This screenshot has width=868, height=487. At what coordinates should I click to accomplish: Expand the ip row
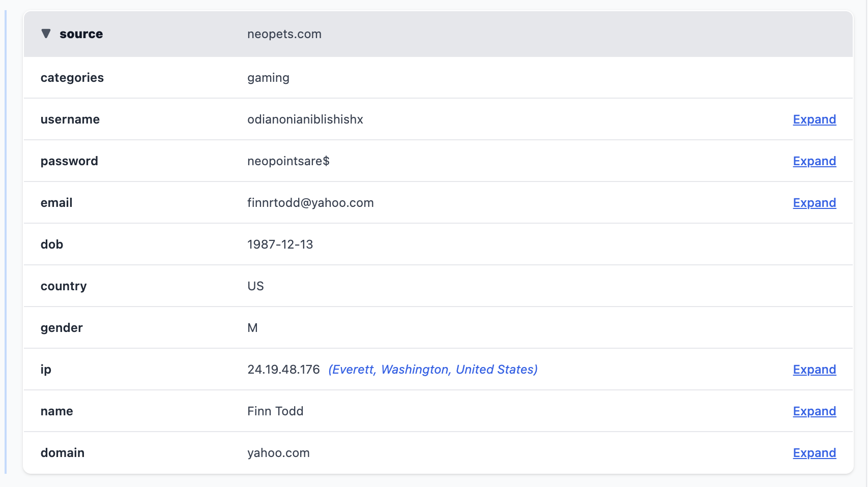(x=814, y=370)
